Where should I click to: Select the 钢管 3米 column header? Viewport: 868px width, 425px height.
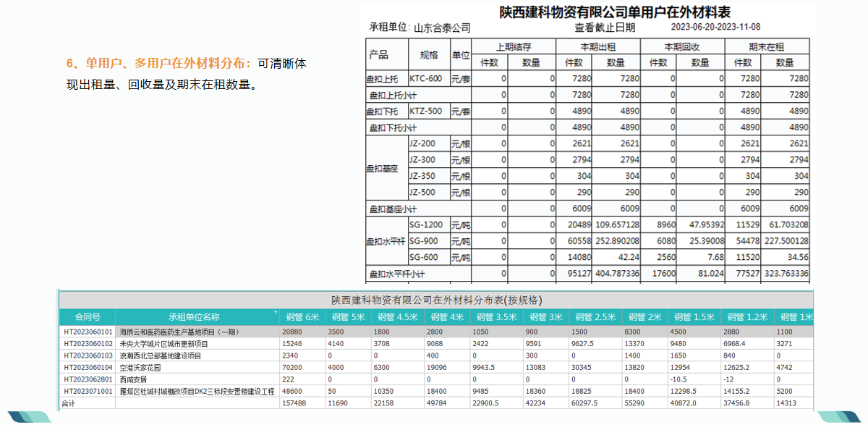[x=548, y=316]
